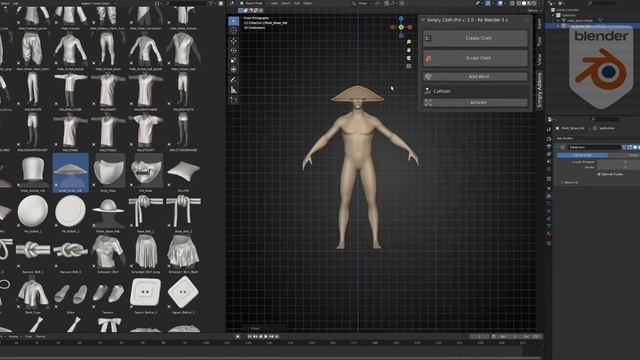Open the Simply Addons sidebar tab
640x360 pixels.
point(539,90)
